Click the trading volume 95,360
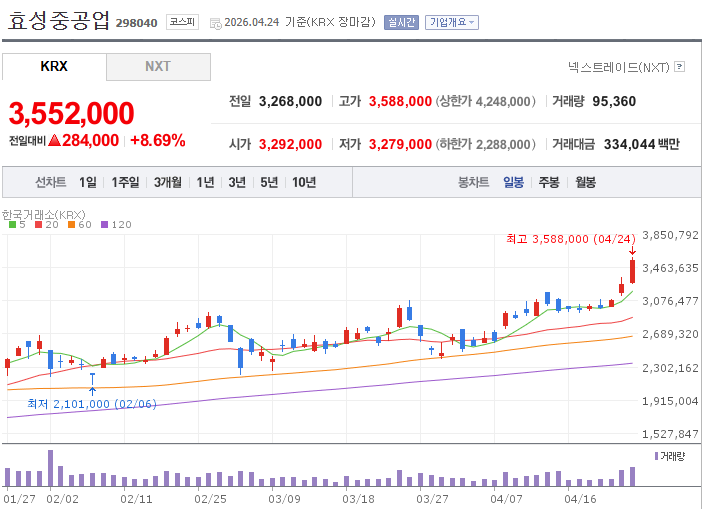The height and width of the screenshot is (509, 702). (x=614, y=101)
